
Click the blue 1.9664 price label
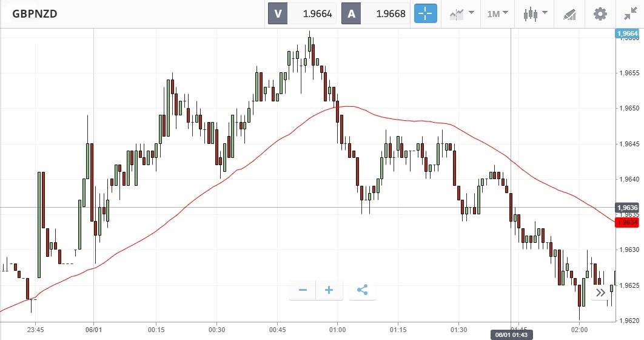pos(627,34)
